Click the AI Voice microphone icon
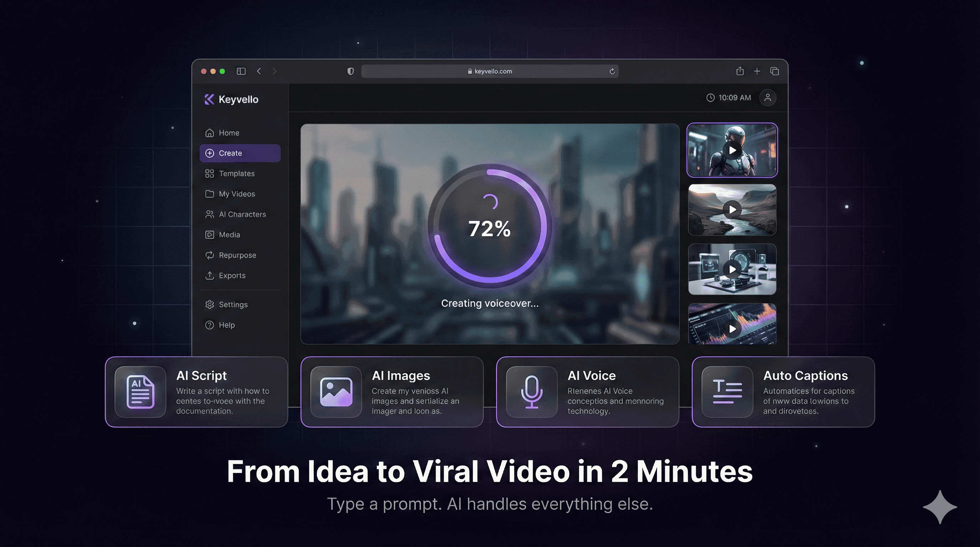This screenshot has height=547, width=980. tap(531, 392)
